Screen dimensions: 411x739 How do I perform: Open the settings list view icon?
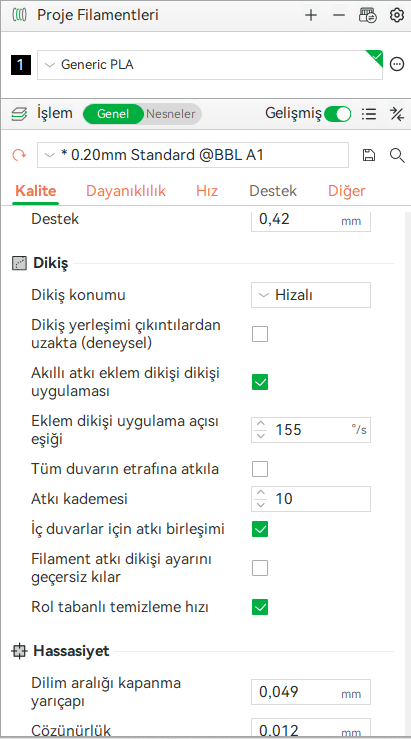369,114
